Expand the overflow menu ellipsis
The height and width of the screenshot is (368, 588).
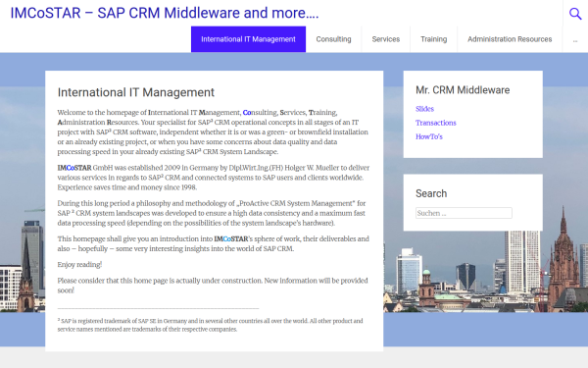[x=575, y=40]
